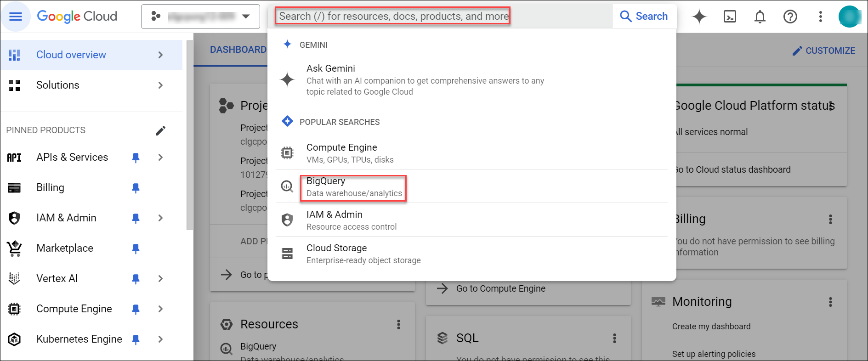
Task: Open Billing card three-dot menu
Action: 830,219
